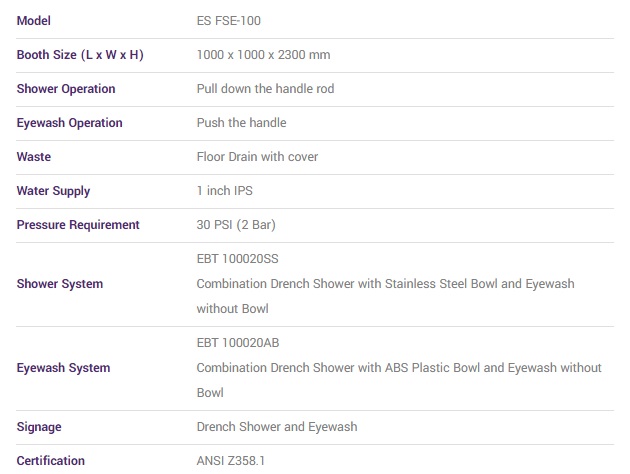Click the Shower System label

(60, 284)
